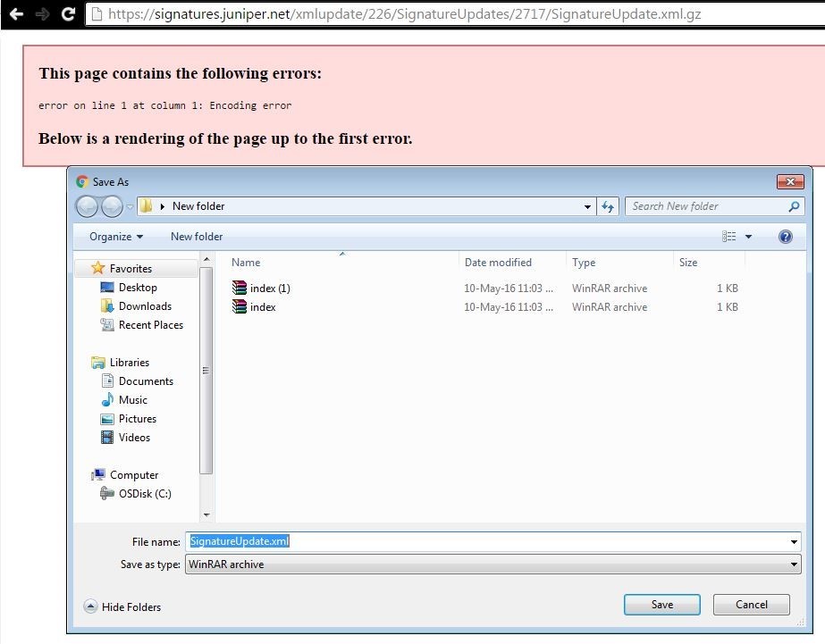Screen dimensions: 825x644
Task: Click navigation pane scroll up arrow
Action: (x=206, y=260)
